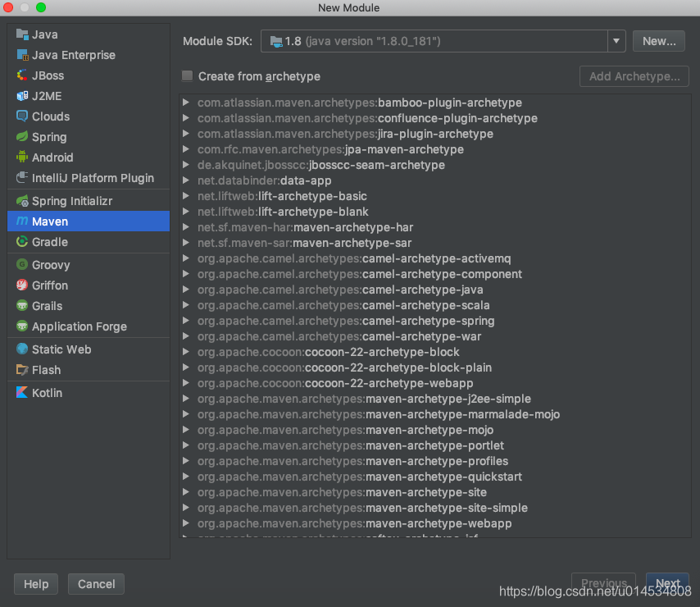
Task: Click the Static Web globe icon
Action: 22,349
